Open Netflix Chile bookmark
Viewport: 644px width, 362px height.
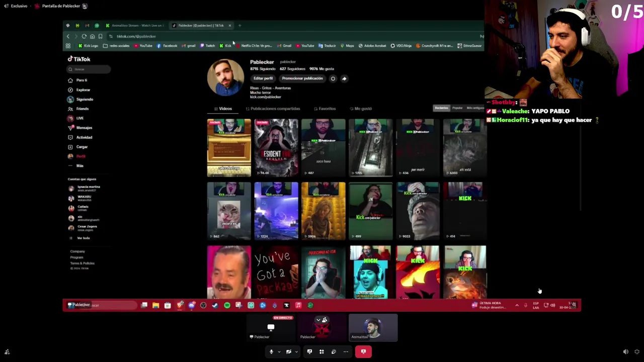coord(254,46)
